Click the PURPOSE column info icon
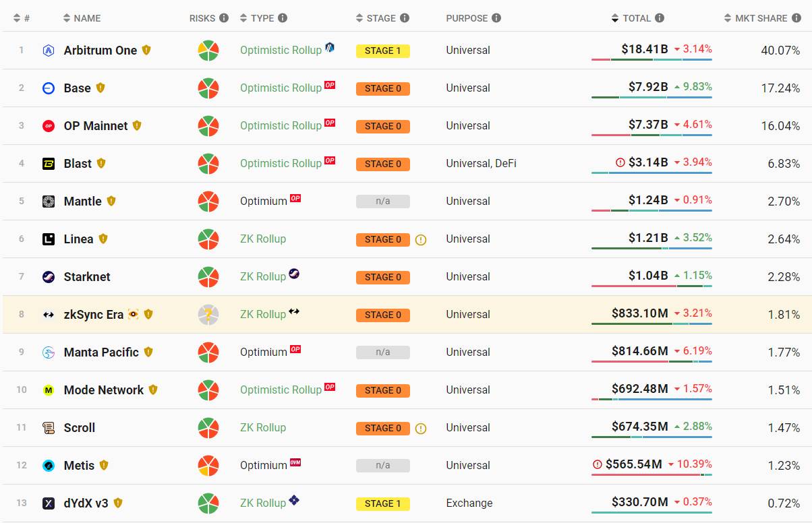The image size is (812, 523). (496, 18)
